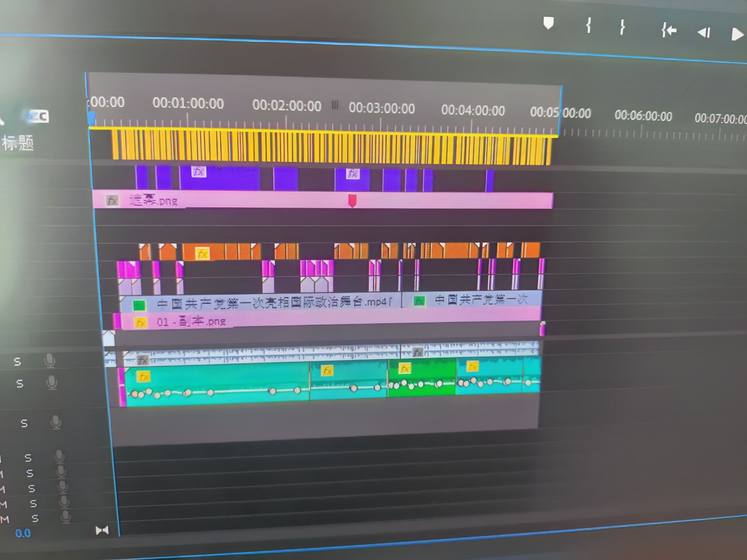747x560 pixels.
Task: Click the blue 0.0 value field
Action: click(23, 533)
